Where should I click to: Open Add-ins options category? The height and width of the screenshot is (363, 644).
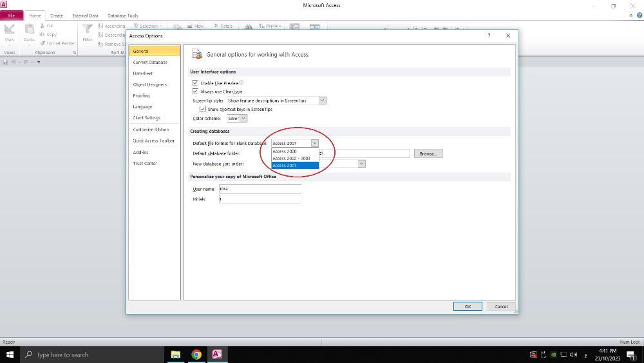(x=155, y=152)
